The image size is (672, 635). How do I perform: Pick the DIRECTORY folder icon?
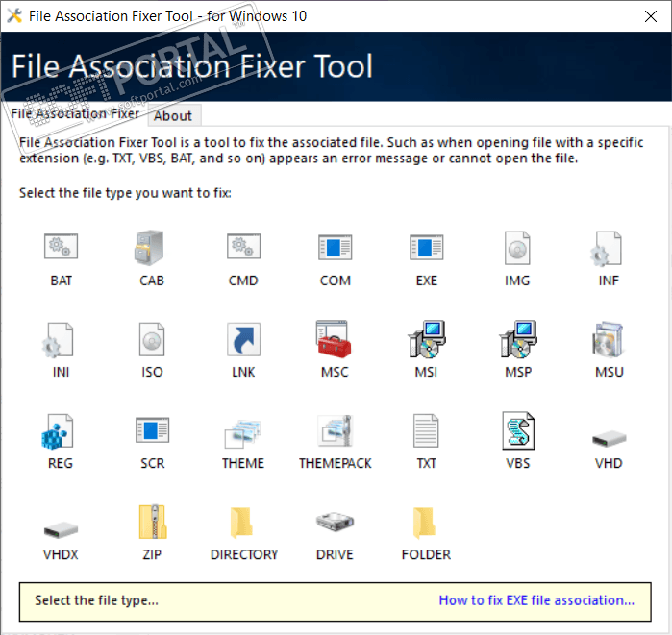pyautogui.click(x=241, y=523)
